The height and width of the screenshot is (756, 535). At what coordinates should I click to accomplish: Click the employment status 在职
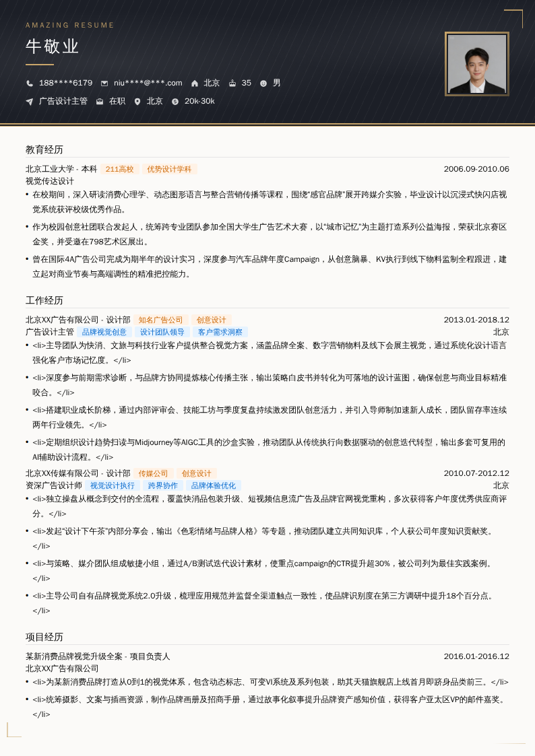click(117, 101)
